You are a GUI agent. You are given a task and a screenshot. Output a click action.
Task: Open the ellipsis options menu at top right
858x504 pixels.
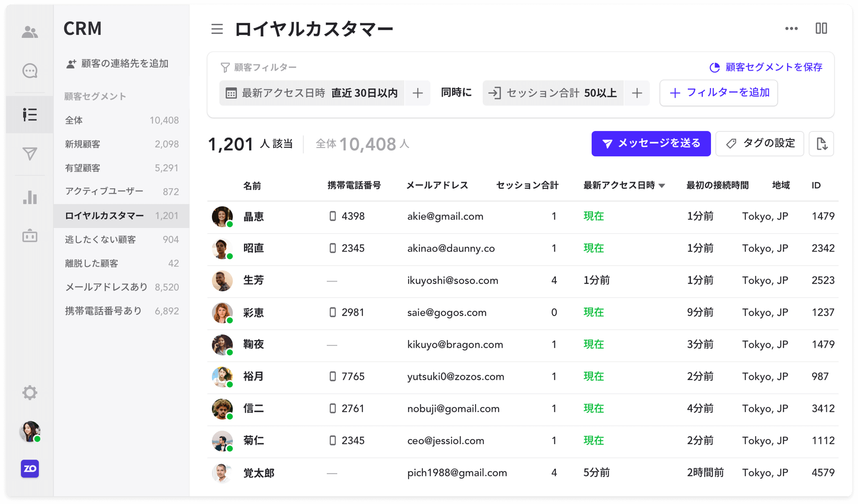click(791, 28)
